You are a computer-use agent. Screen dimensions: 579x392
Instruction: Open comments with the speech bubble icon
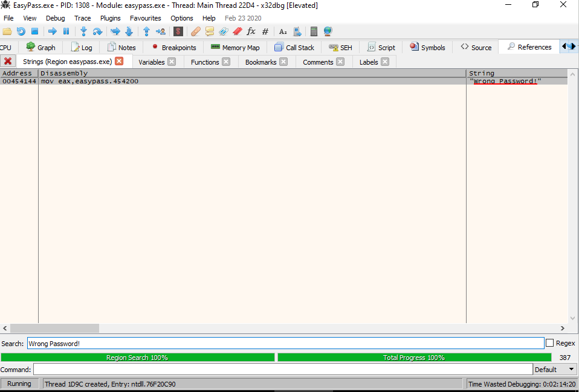click(210, 31)
